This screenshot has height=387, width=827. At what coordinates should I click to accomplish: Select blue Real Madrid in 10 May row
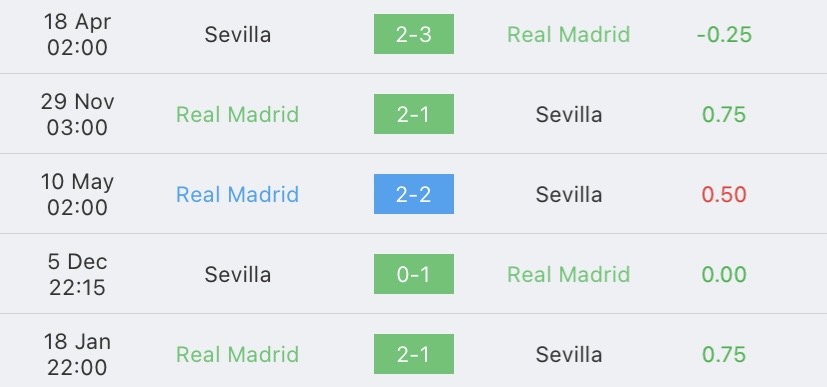tap(237, 195)
